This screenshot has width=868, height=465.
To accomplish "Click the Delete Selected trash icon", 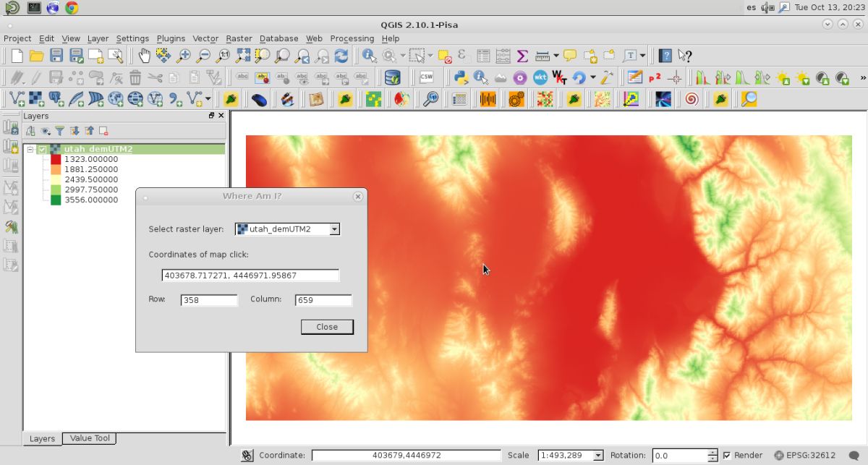I will 135,77.
